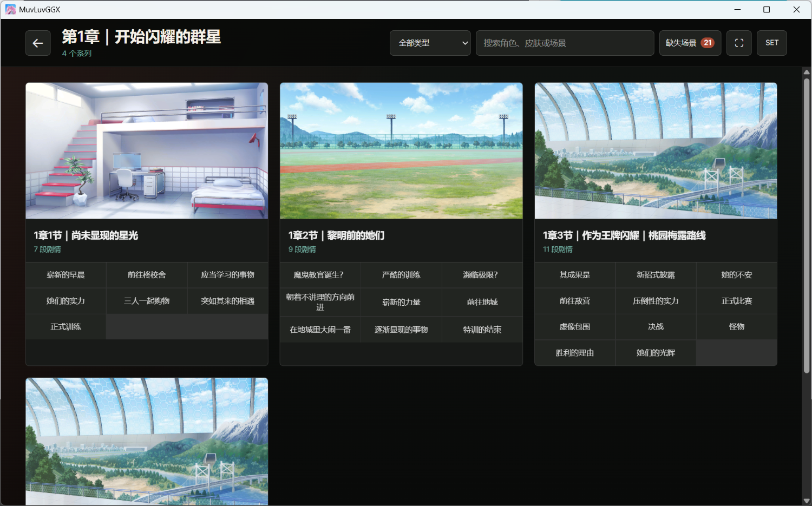This screenshot has height=506, width=812.
Task: Click the 11 段剧情 count label
Action: pyautogui.click(x=558, y=249)
